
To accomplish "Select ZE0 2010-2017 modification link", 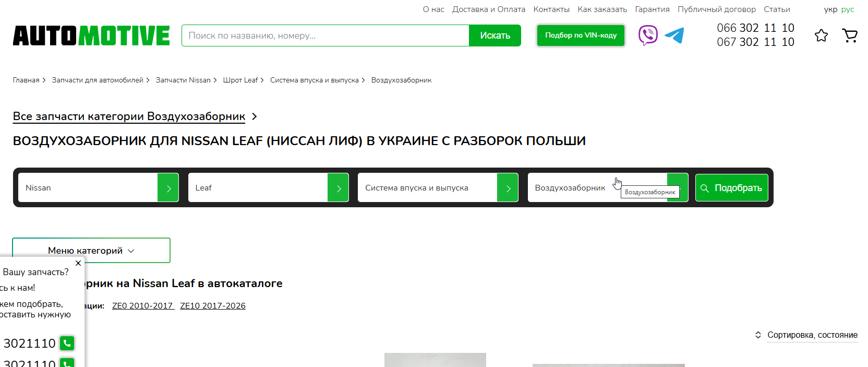I will click(x=142, y=306).
